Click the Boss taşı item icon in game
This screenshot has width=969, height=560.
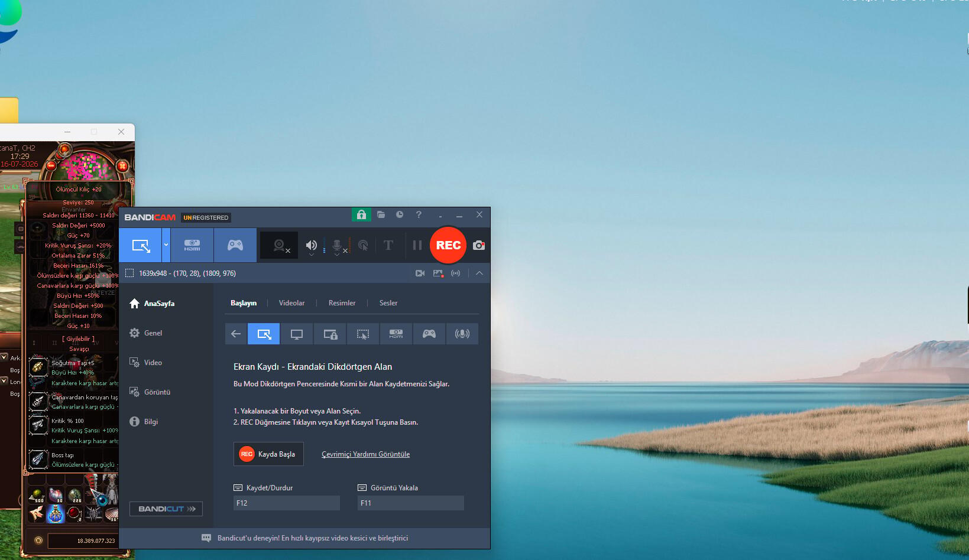click(x=38, y=459)
